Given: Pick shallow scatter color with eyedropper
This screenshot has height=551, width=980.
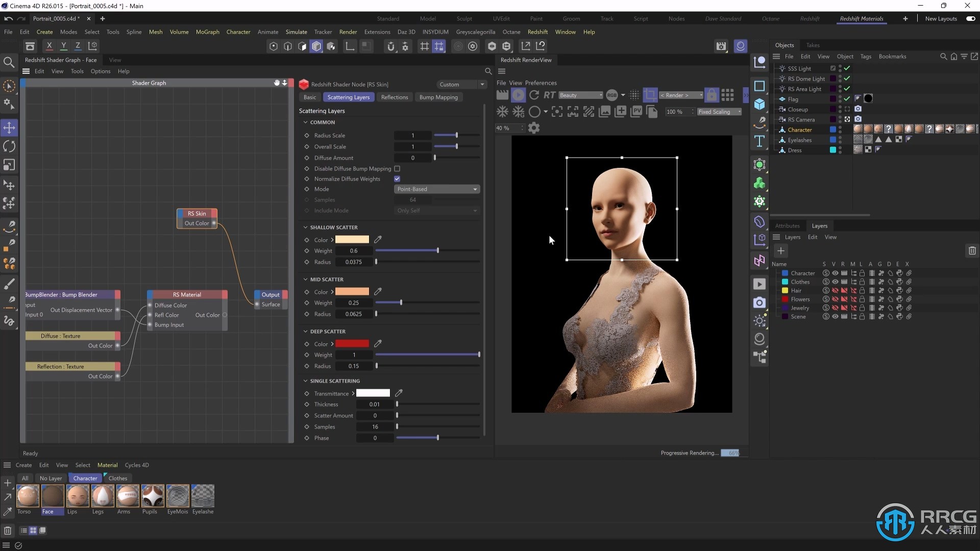Looking at the screenshot, I should (378, 239).
